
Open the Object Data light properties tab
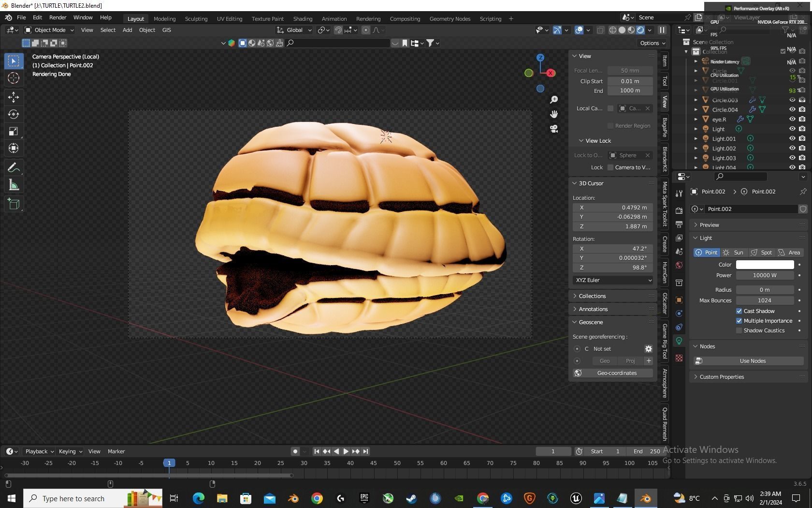[679, 341]
